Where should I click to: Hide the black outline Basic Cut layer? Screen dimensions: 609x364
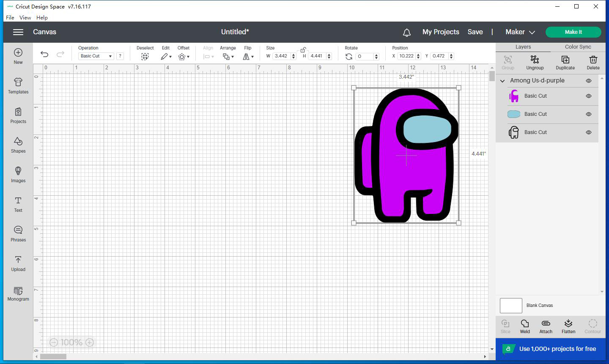pyautogui.click(x=588, y=132)
